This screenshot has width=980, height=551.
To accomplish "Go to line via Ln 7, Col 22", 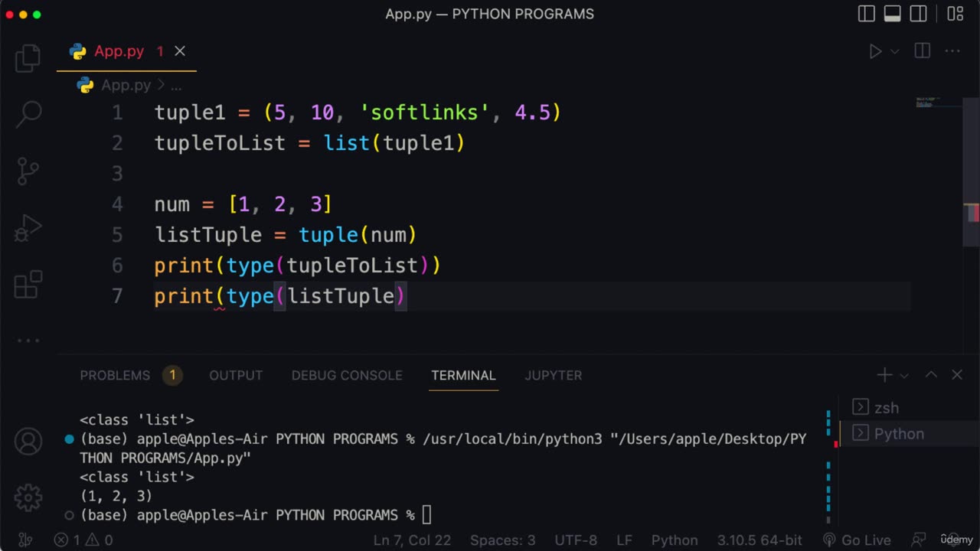I will tap(413, 540).
